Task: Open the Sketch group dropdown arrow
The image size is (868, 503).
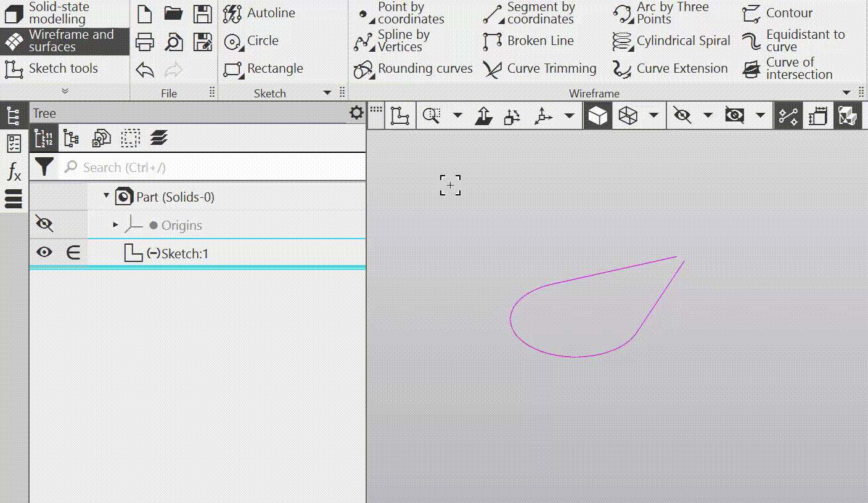Action: pos(327,93)
